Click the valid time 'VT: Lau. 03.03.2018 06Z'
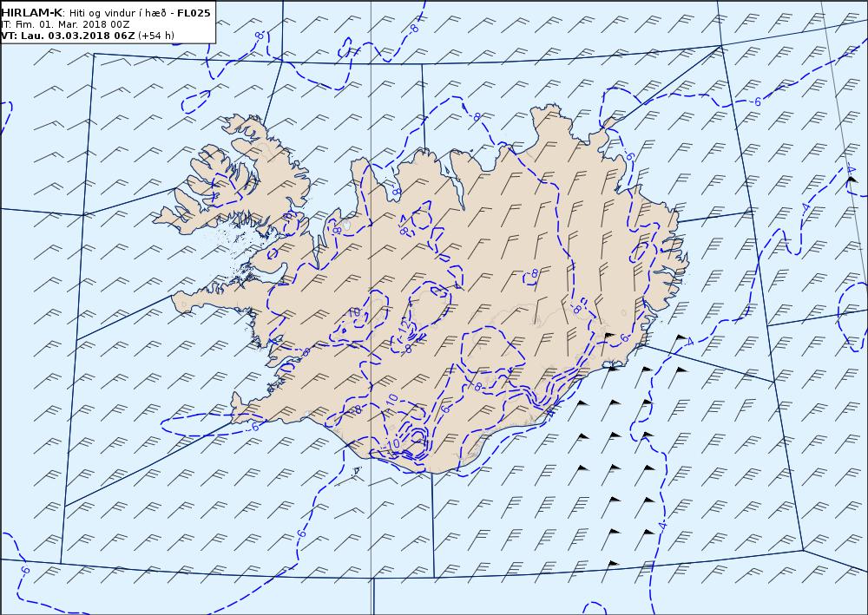The width and height of the screenshot is (868, 615). tap(68, 36)
